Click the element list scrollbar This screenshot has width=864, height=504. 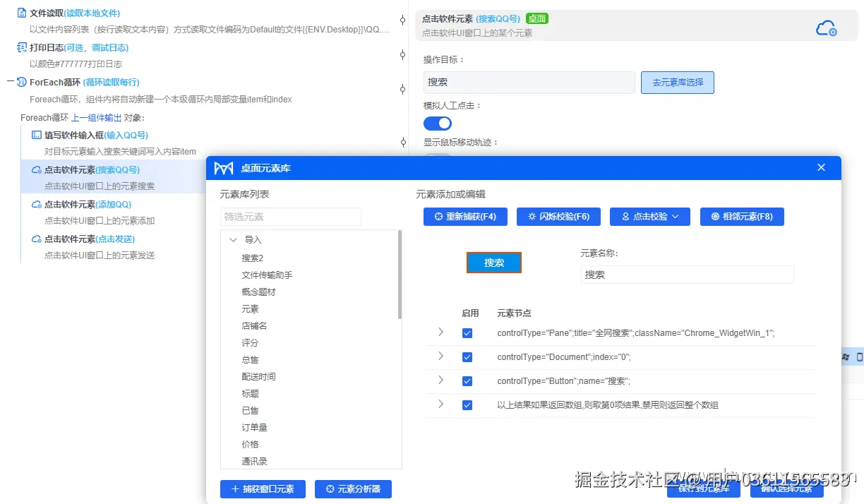(x=400, y=275)
